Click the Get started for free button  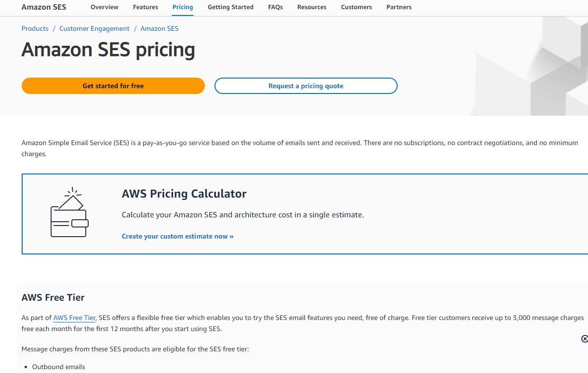(x=113, y=86)
